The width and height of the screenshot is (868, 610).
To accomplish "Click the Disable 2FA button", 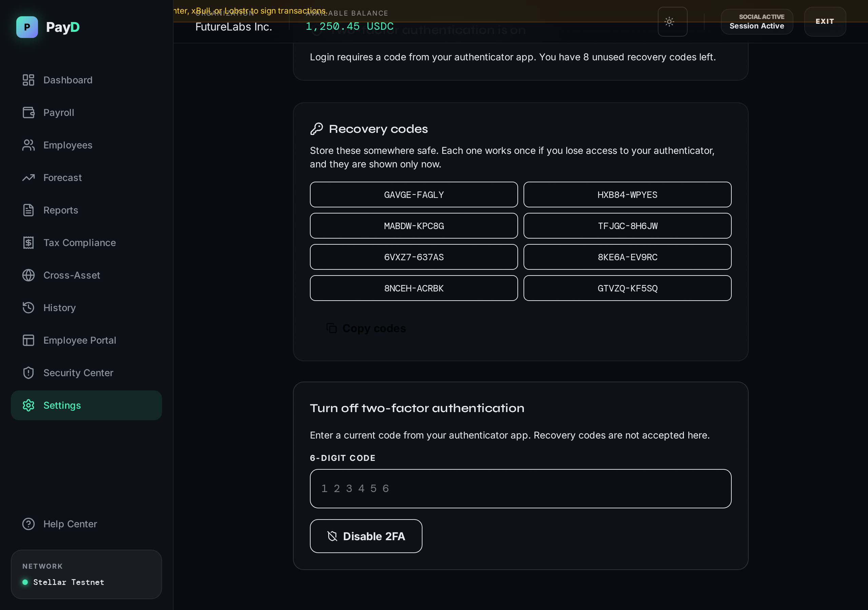I will (x=366, y=536).
